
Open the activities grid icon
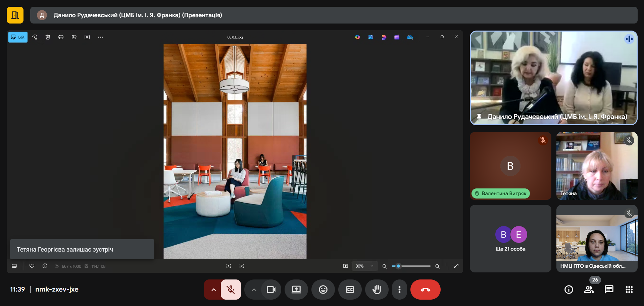click(x=629, y=290)
